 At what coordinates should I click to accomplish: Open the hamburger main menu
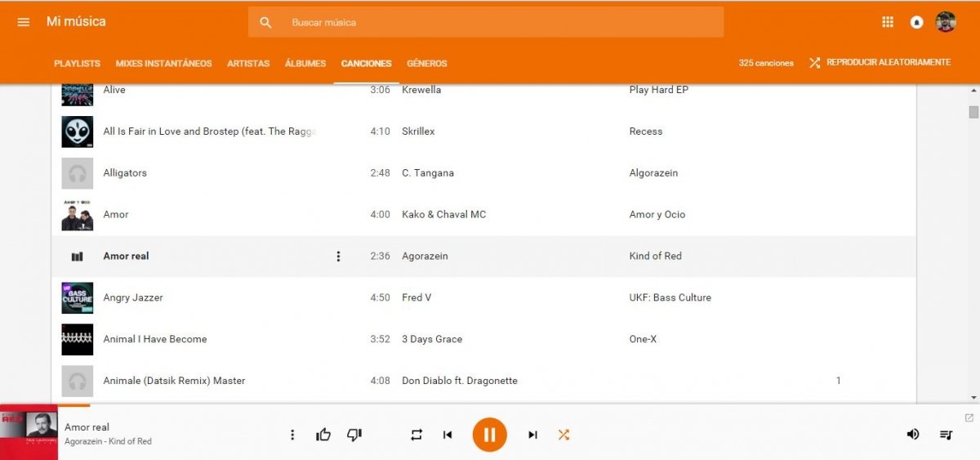[x=24, y=22]
